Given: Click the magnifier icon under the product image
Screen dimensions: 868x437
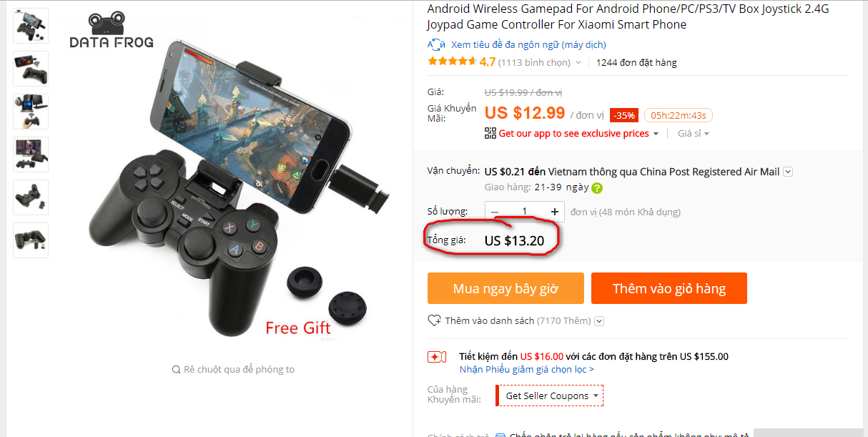Looking at the screenshot, I should (x=176, y=370).
